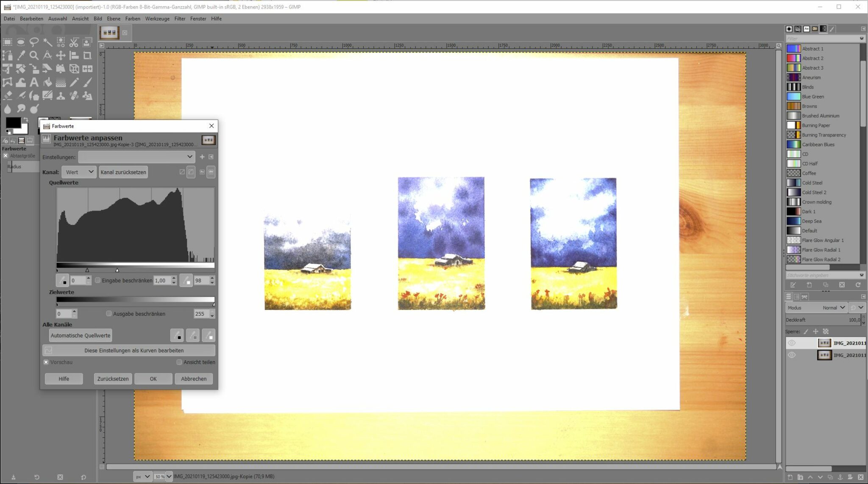This screenshot has width=868, height=484.
Task: Select the Heal bandage tool
Action: [74, 96]
